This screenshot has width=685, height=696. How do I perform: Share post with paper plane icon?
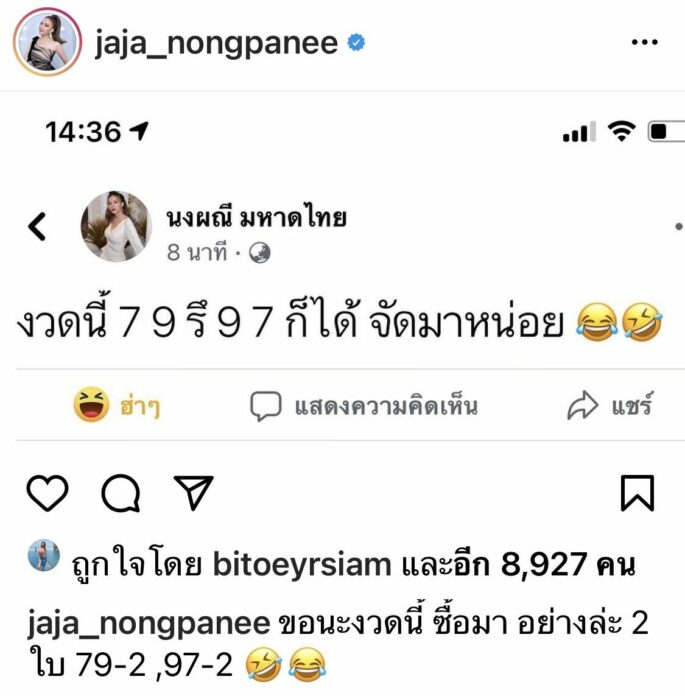194,492
